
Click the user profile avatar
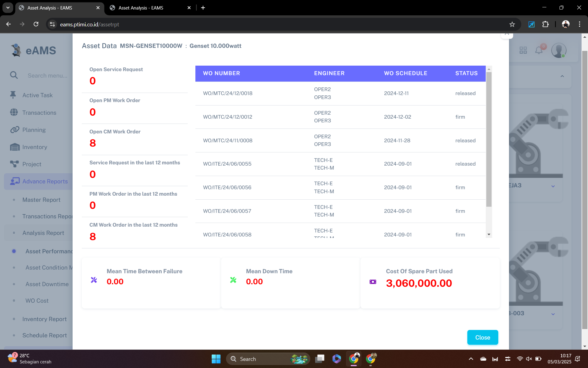[x=559, y=50]
